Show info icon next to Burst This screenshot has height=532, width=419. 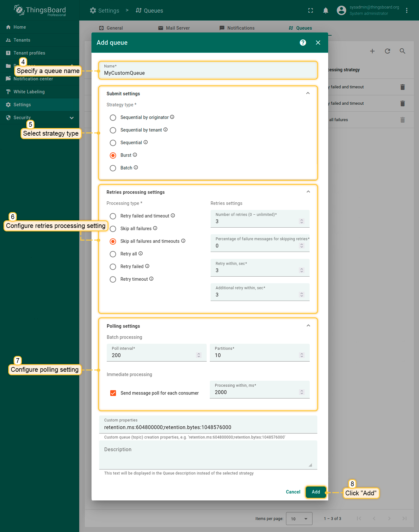point(135,155)
